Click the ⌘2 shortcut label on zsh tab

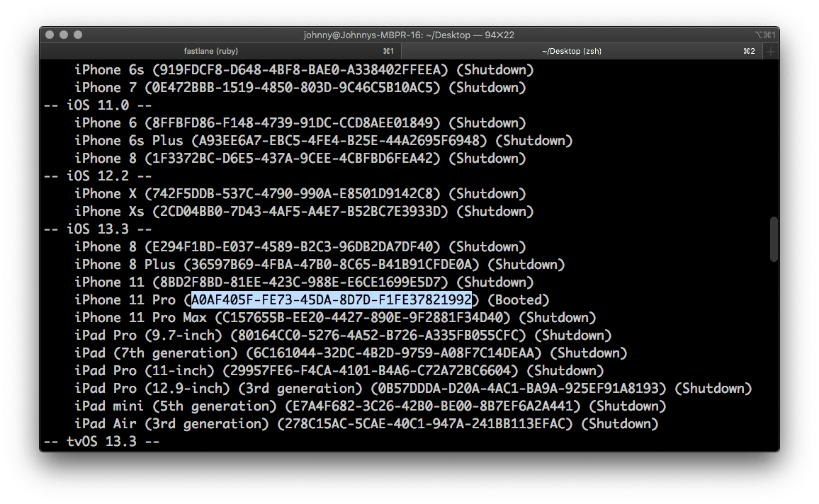[749, 51]
